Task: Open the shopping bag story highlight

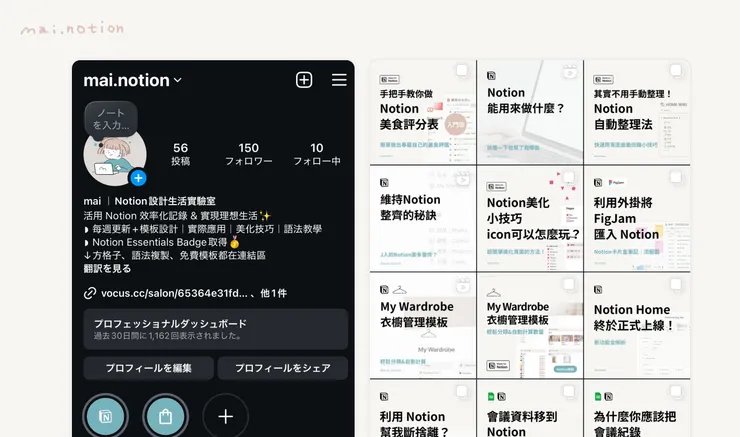Action: coord(165,416)
